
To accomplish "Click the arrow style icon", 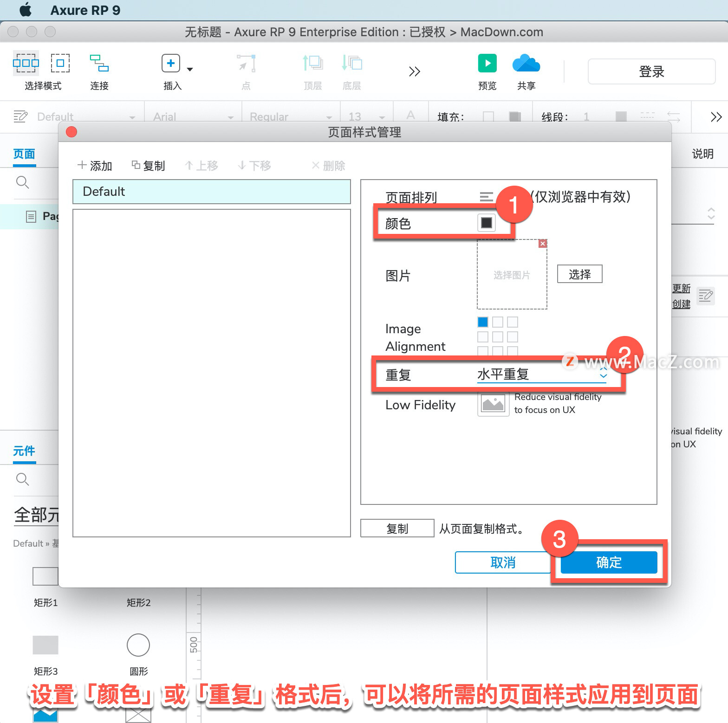I will (674, 116).
